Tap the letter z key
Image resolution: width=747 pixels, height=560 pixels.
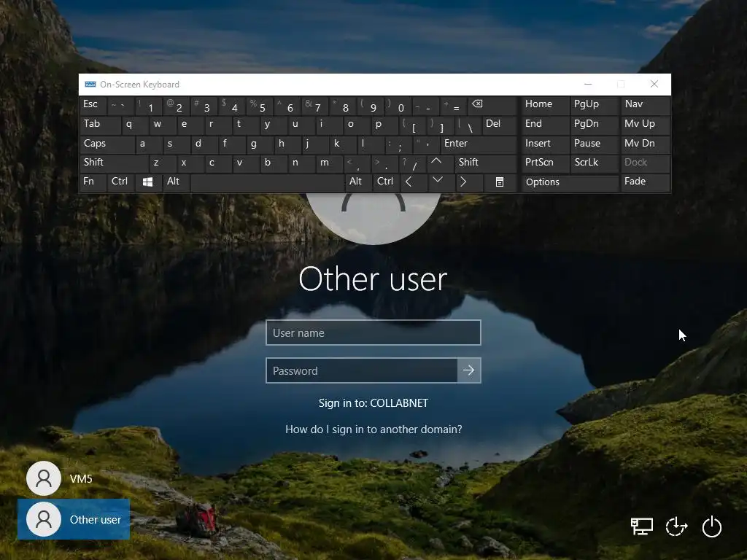[163, 163]
